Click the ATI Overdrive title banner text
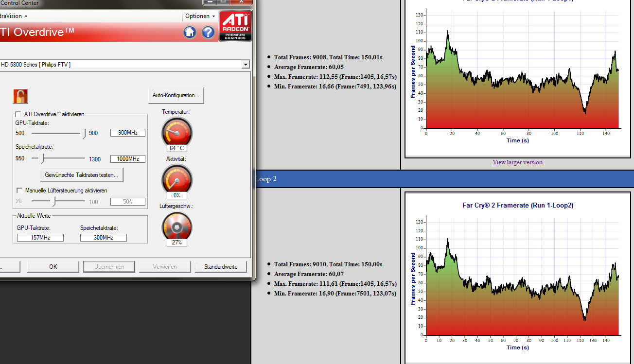Screen dimensions: 634x364 point(37,32)
